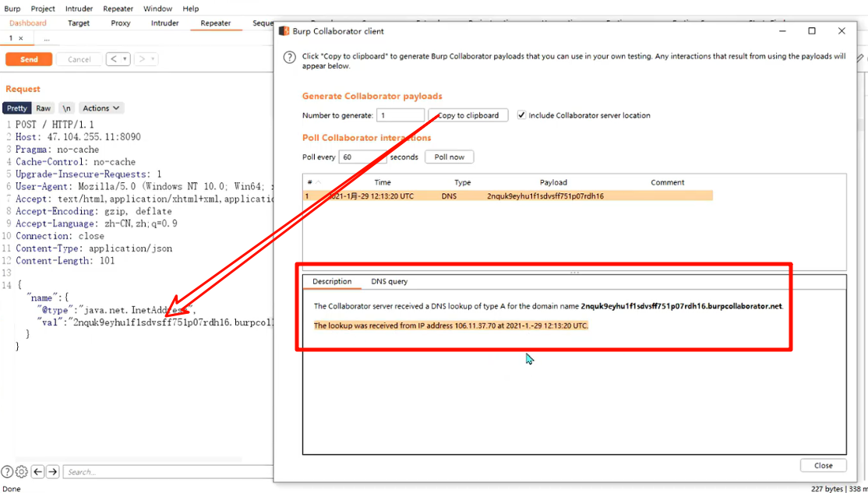
Task: Expand the Actions dropdown
Action: [101, 108]
